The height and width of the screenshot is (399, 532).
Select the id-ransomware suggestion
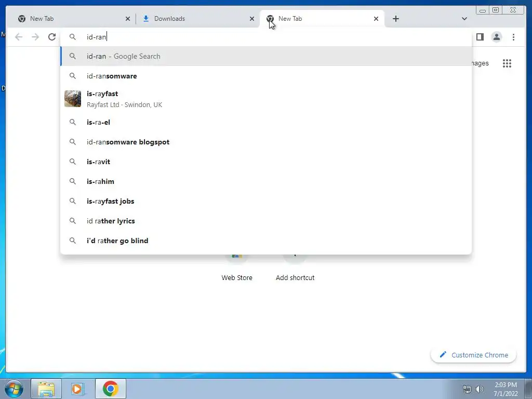coord(266,76)
